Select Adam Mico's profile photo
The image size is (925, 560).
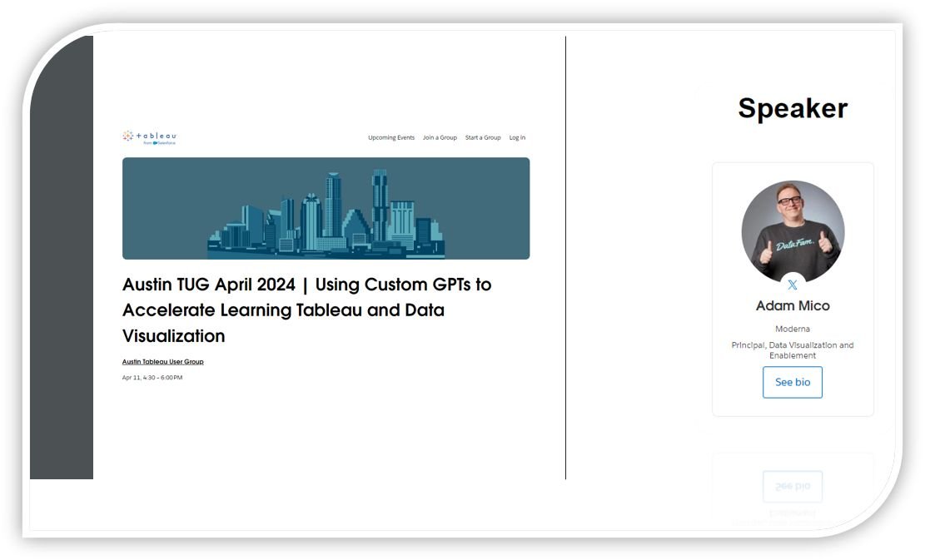coord(793,231)
